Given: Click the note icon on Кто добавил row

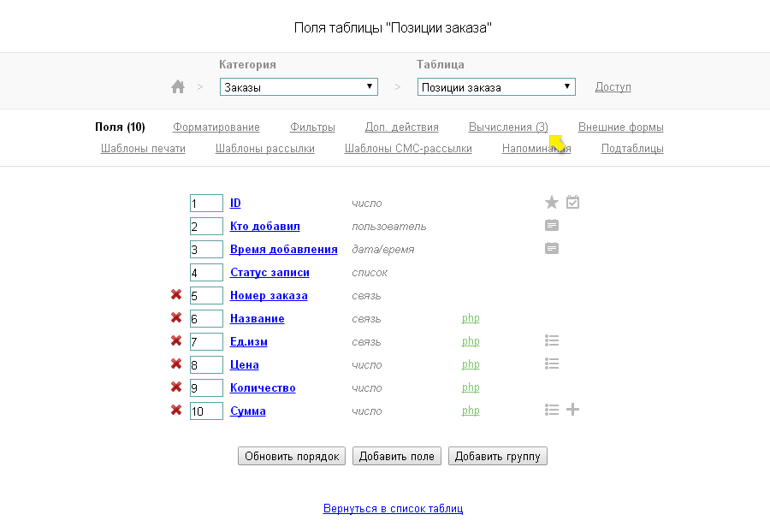Looking at the screenshot, I should [552, 226].
